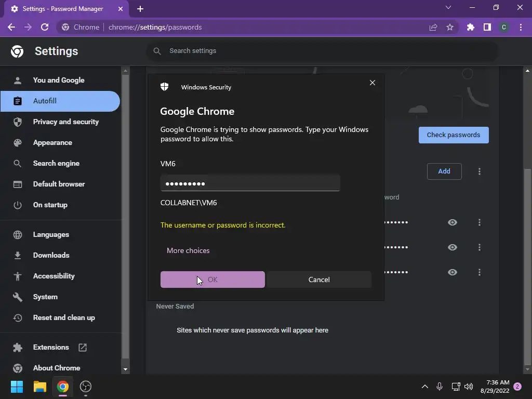Open more actions for third saved password
Image resolution: width=532 pixels, height=399 pixels.
(479, 272)
